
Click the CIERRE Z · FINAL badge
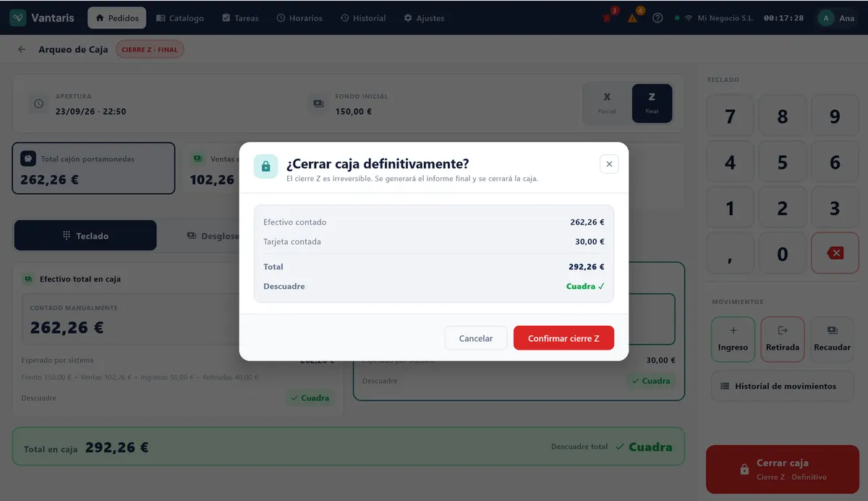150,49
